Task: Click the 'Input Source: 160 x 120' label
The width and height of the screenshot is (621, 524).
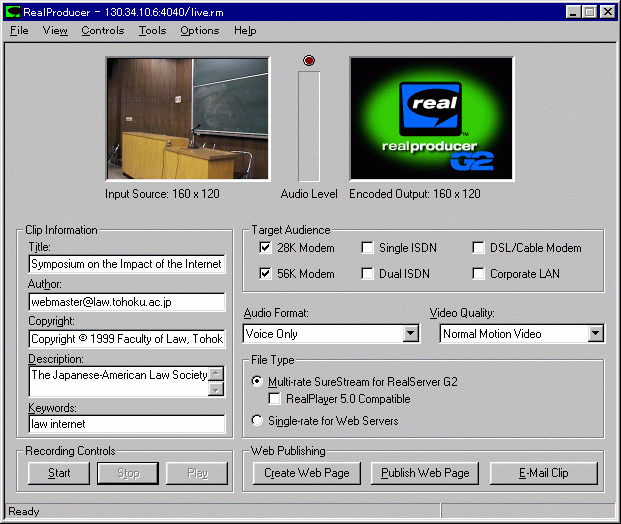Action: (x=162, y=194)
